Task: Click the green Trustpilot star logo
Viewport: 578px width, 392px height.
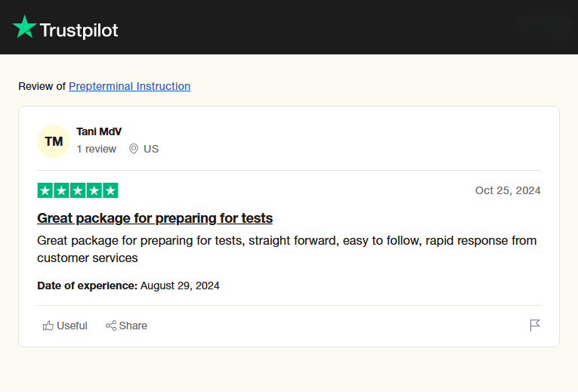Action: [24, 27]
